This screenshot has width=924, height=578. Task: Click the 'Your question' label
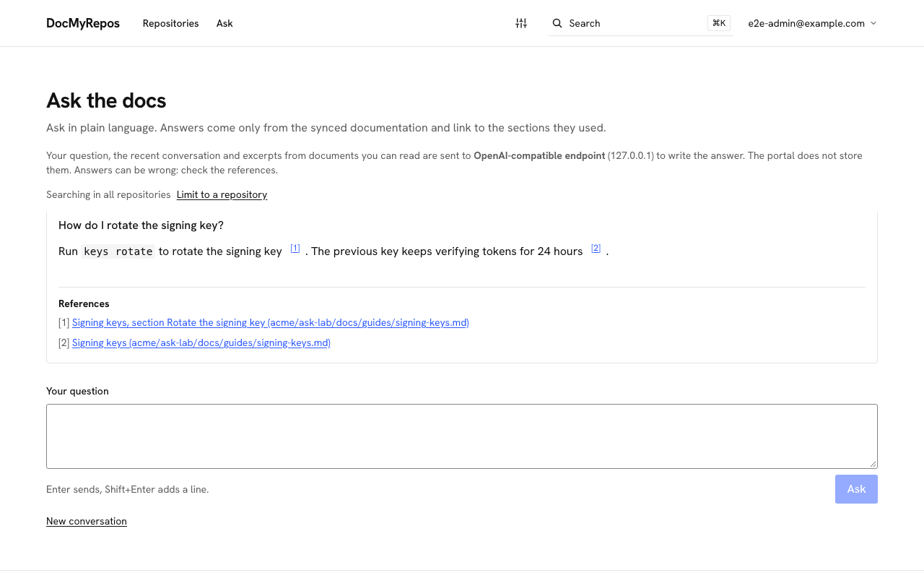pos(77,391)
